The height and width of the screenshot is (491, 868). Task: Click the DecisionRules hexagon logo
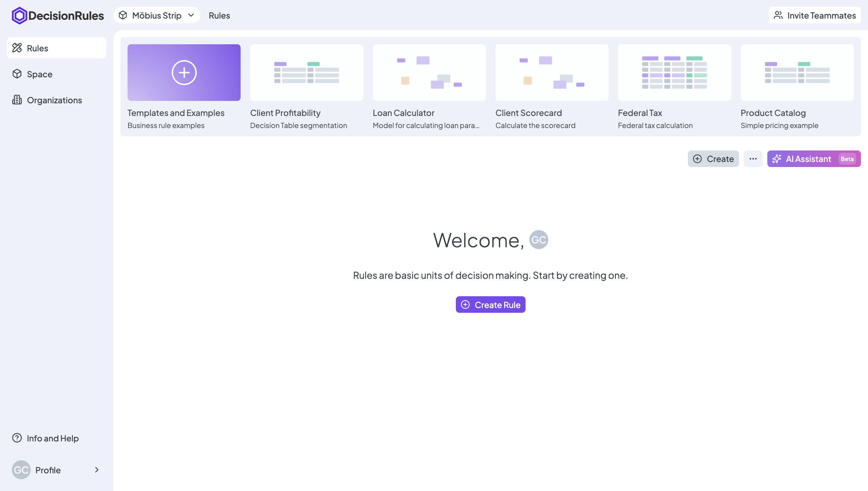19,16
